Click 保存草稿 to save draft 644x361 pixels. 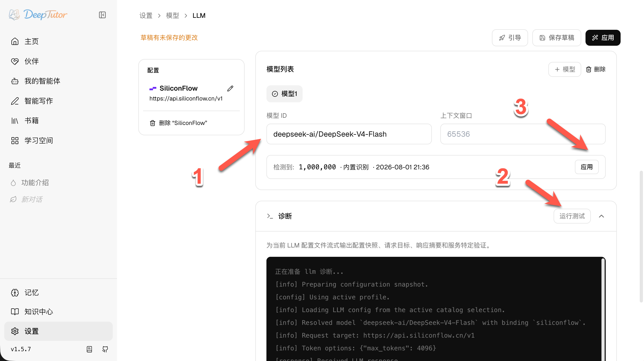(557, 38)
